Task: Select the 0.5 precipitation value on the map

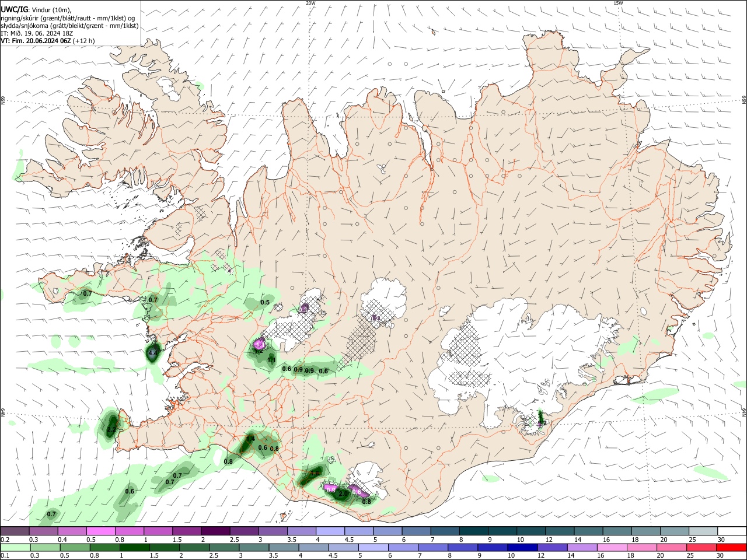Action: [265, 302]
